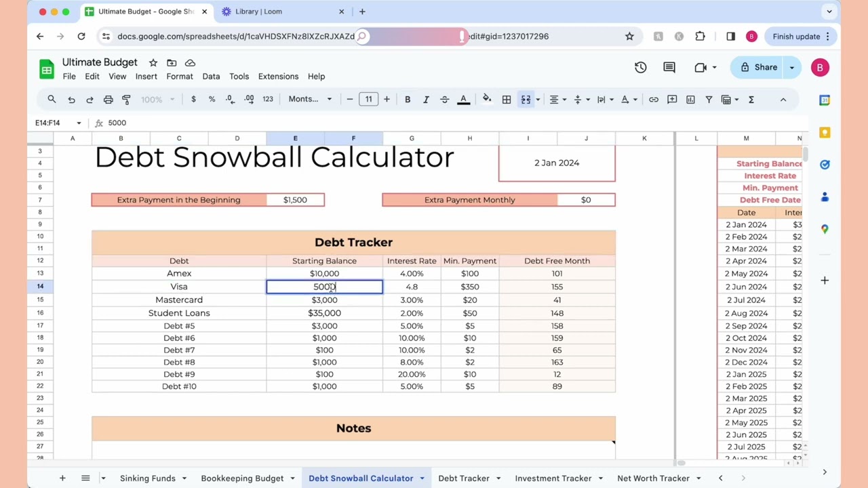View the cloud document status icon
Image resolution: width=868 pixels, height=488 pixels.
190,62
